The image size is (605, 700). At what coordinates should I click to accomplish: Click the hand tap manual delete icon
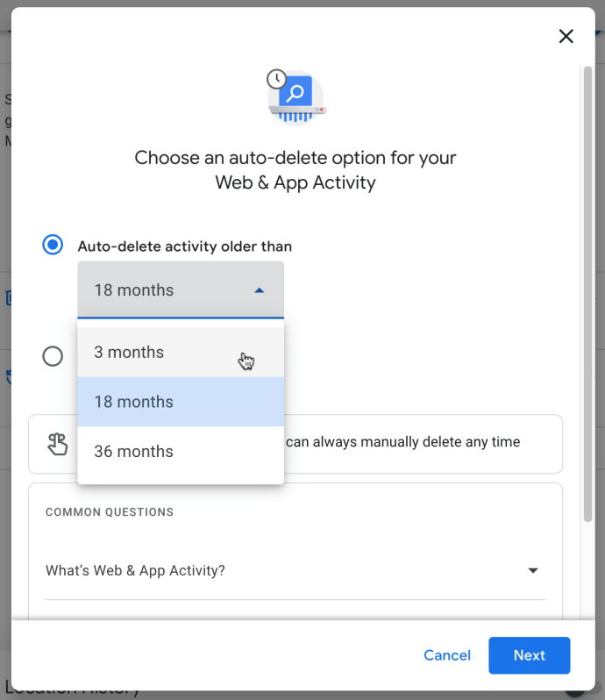(x=57, y=444)
